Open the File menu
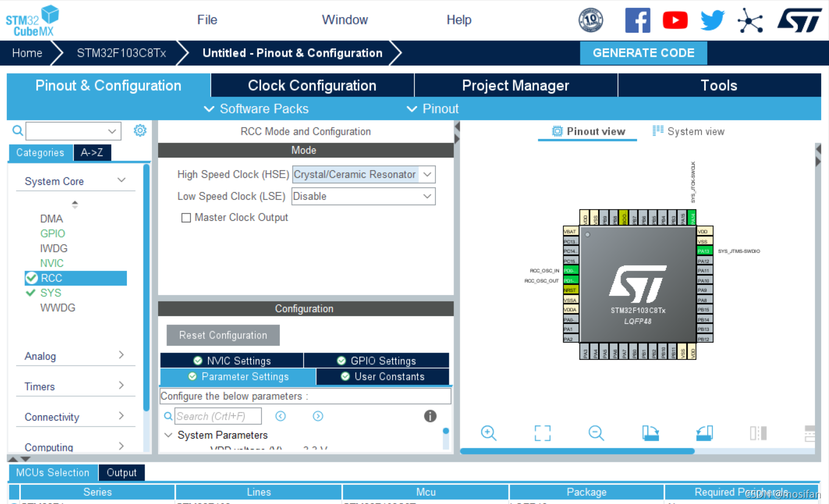 coord(207,20)
